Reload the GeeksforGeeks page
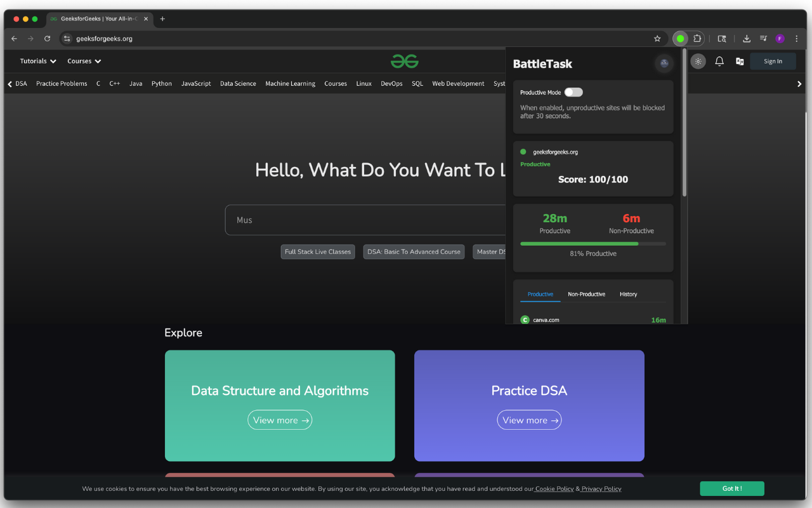The image size is (812, 508). click(47, 39)
